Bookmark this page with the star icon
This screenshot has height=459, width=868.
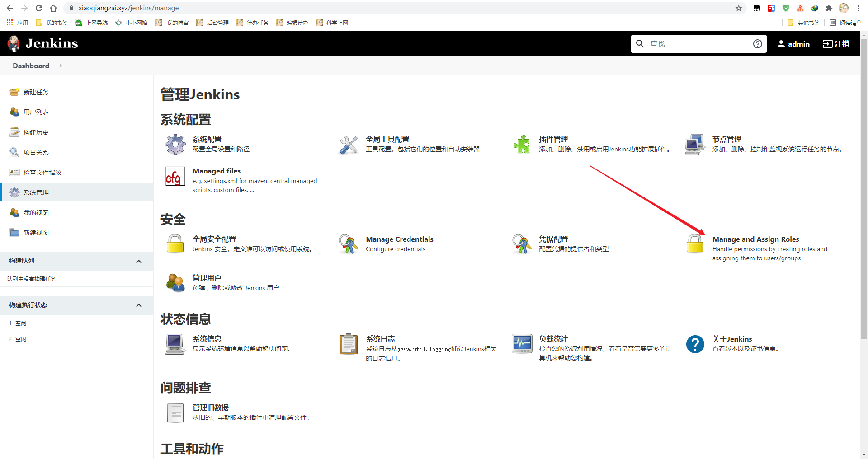[x=739, y=8]
